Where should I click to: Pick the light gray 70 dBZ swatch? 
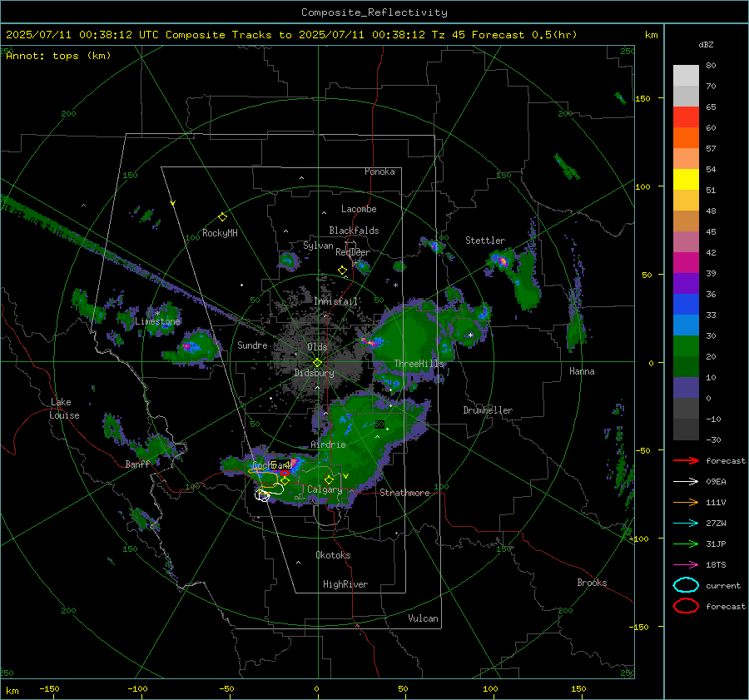tap(686, 76)
